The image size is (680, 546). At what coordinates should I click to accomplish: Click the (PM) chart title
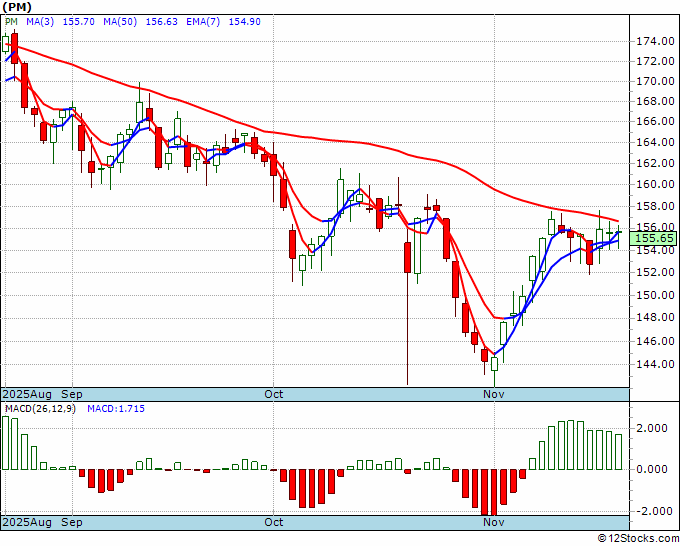point(16,7)
